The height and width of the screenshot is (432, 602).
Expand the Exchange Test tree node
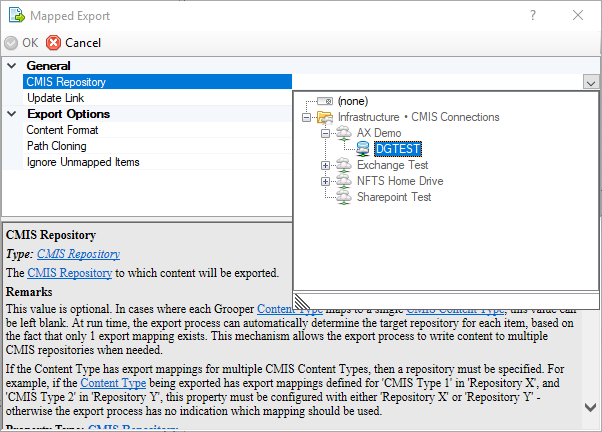[x=325, y=166]
